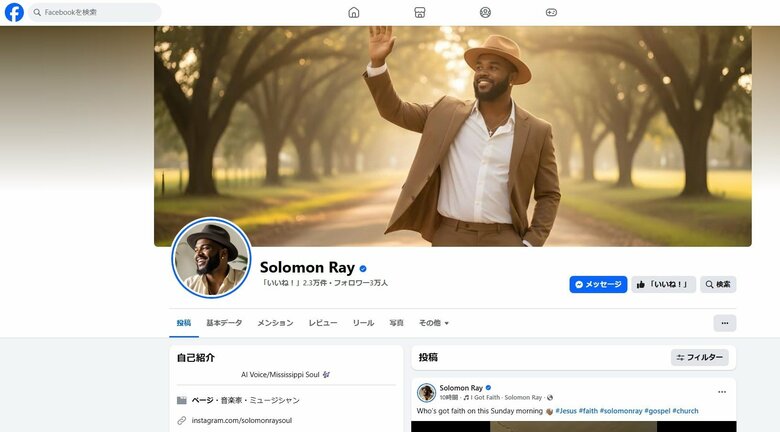Switch to the 基本データ tab
Viewport: 780px width, 432px height.
tap(224, 323)
